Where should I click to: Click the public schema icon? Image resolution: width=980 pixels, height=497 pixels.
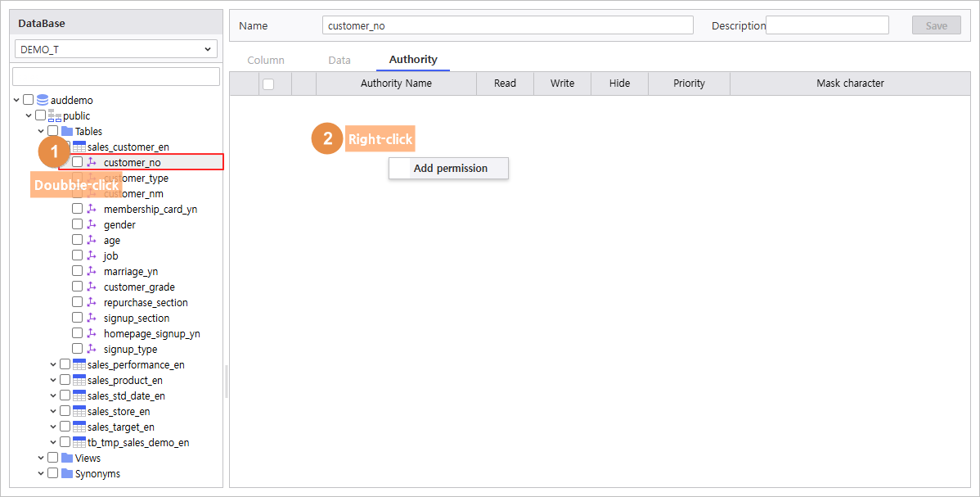point(55,115)
